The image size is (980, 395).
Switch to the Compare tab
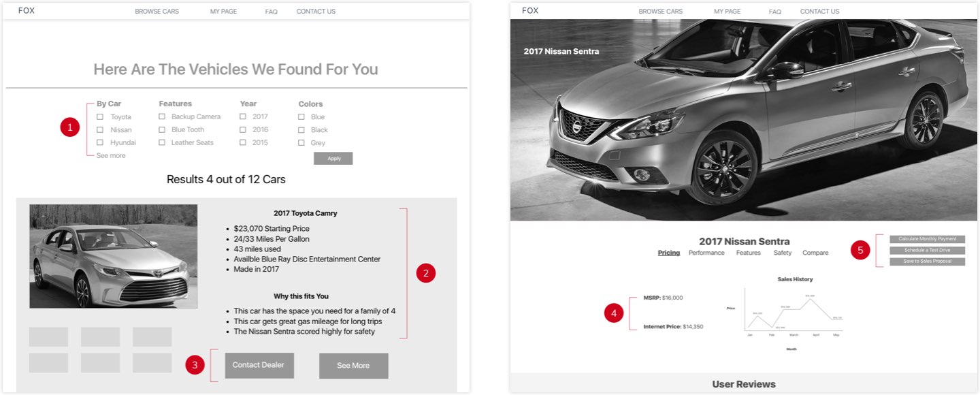point(815,253)
